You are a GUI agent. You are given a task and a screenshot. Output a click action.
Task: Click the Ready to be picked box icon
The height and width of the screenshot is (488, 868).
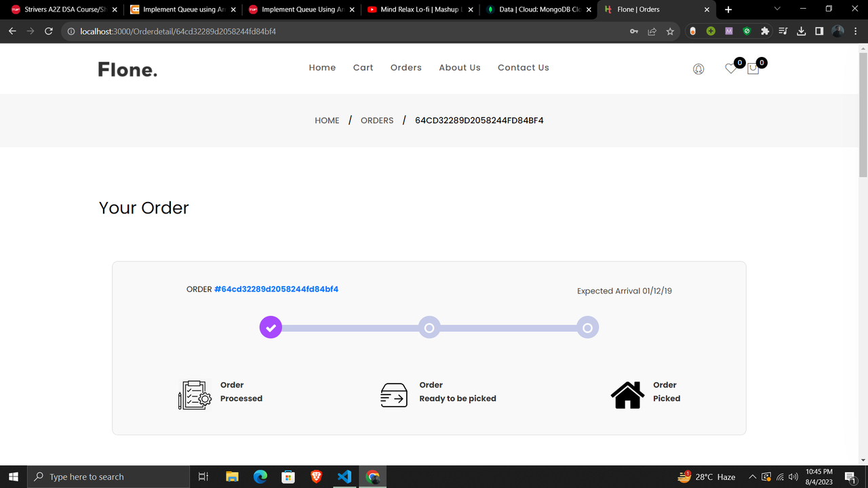point(394,394)
